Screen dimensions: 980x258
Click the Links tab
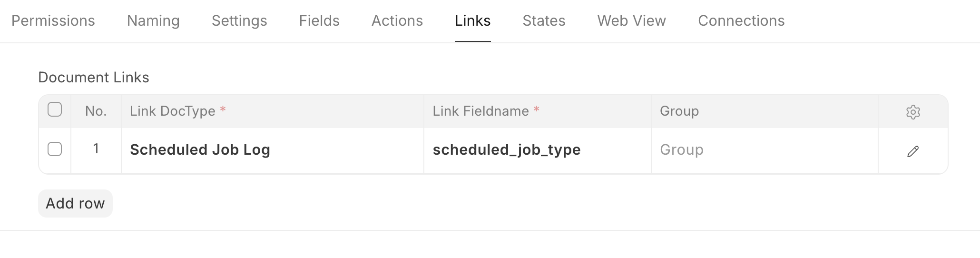pos(472,21)
